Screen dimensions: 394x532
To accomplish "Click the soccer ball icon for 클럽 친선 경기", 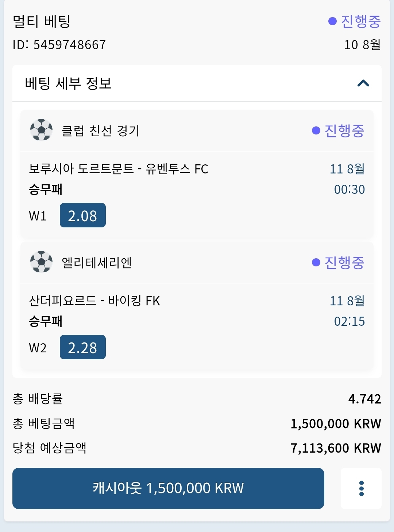I will 41,130.
